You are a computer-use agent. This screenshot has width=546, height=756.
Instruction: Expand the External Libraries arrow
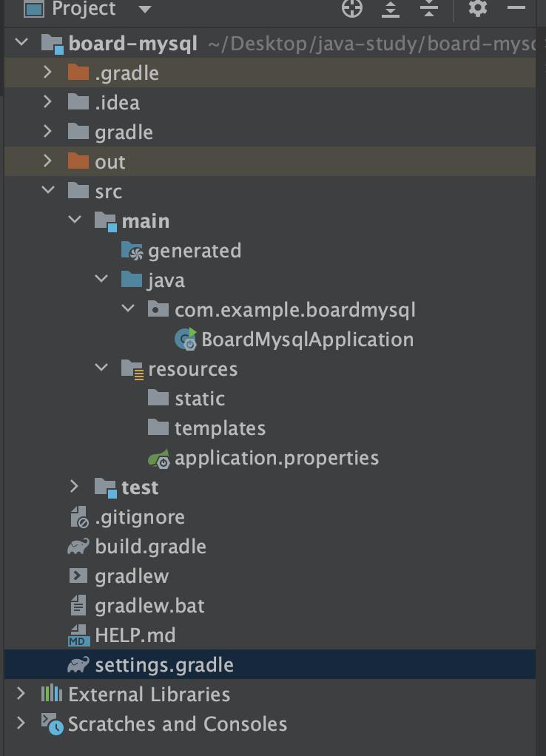coord(21,693)
